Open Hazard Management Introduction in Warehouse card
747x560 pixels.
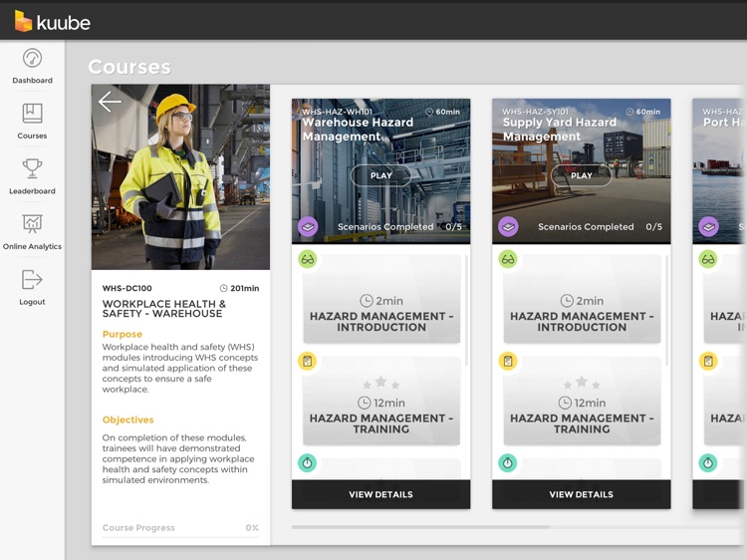381,299
